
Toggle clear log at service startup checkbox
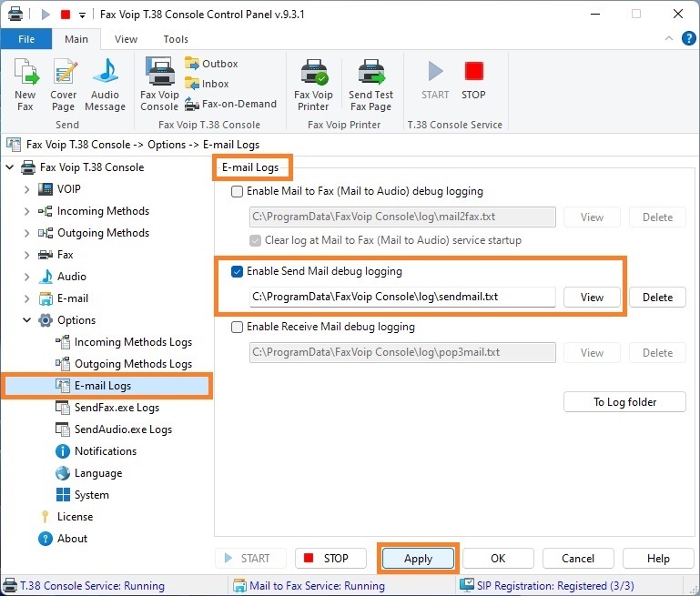(256, 240)
